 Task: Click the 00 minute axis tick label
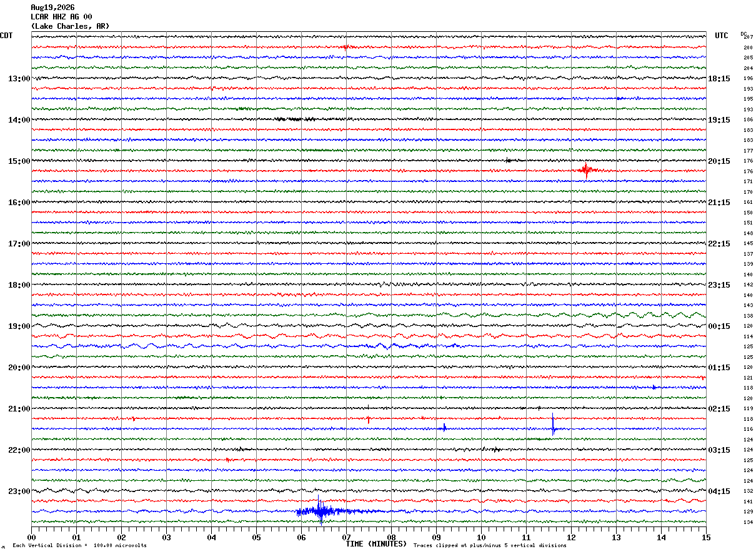click(x=31, y=536)
